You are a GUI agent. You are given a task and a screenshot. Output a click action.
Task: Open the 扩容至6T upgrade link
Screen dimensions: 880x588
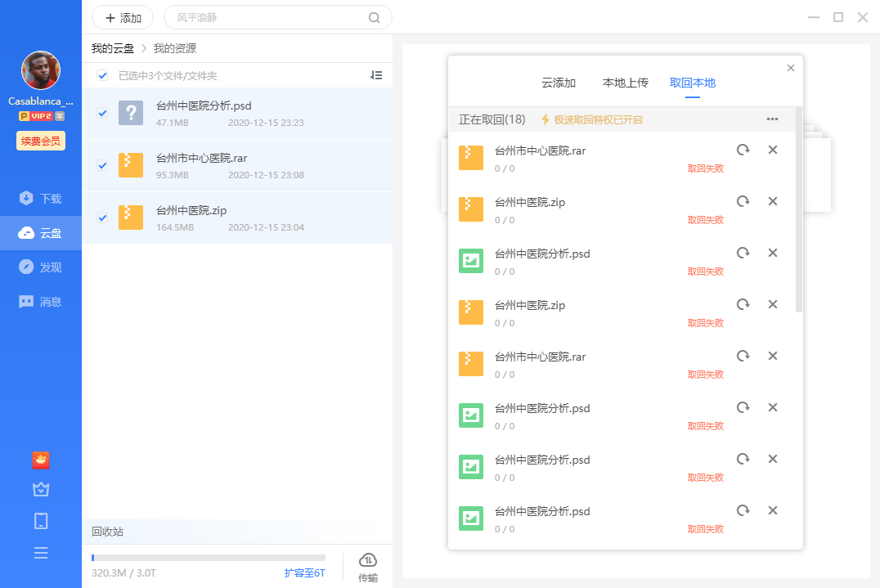(x=303, y=573)
